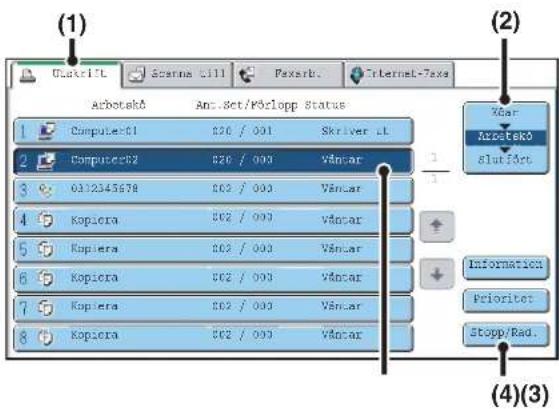Show the Arbetskö job queue
Image resolution: width=559 pixels, height=409 pixels.
click(506, 137)
